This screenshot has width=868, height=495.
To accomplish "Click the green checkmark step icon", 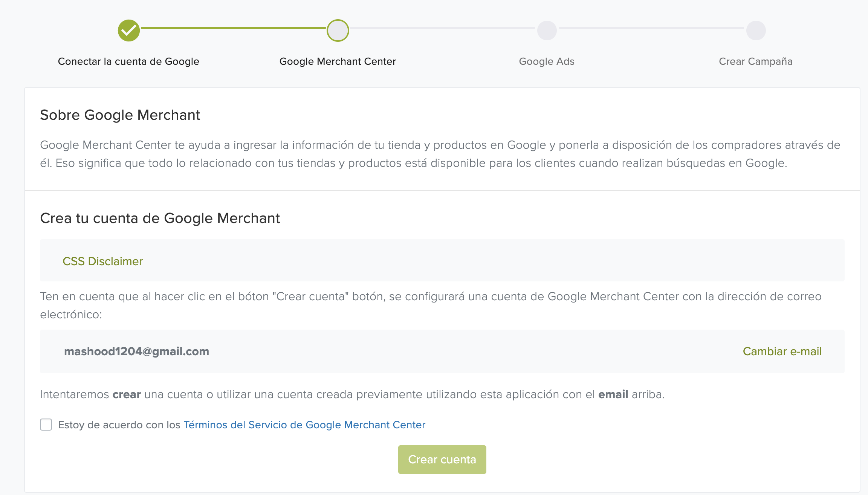I will (x=128, y=31).
